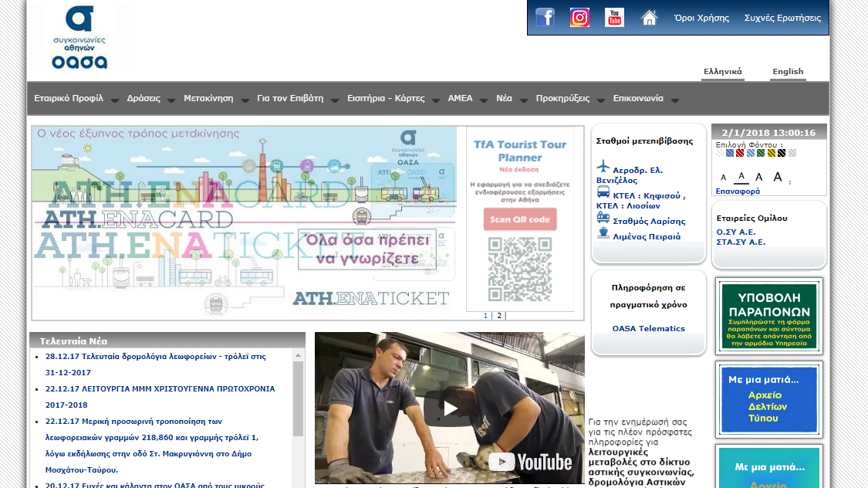The image size is (868, 488).
Task: Expand the ΑΜΕΑ menu arrow
Action: coord(483,100)
